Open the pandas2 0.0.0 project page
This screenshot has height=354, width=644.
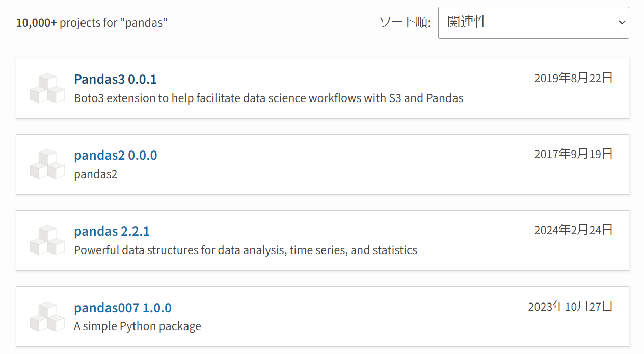pyautogui.click(x=116, y=155)
